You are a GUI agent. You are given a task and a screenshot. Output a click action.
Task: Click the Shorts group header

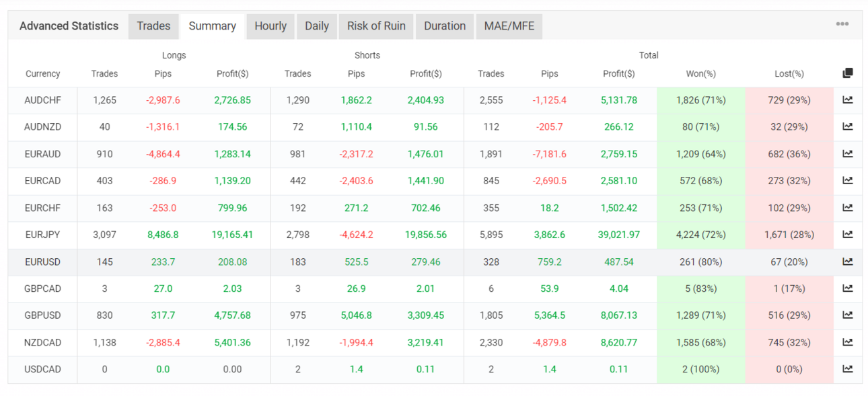click(x=367, y=55)
